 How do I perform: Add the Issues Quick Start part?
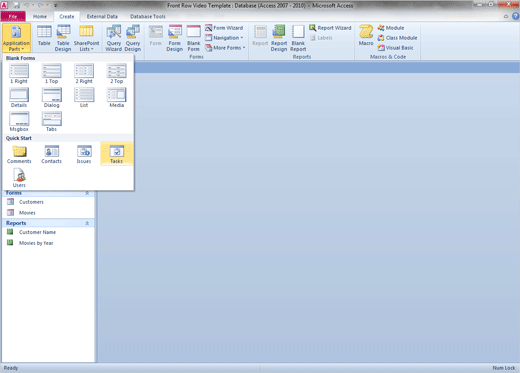tap(84, 154)
